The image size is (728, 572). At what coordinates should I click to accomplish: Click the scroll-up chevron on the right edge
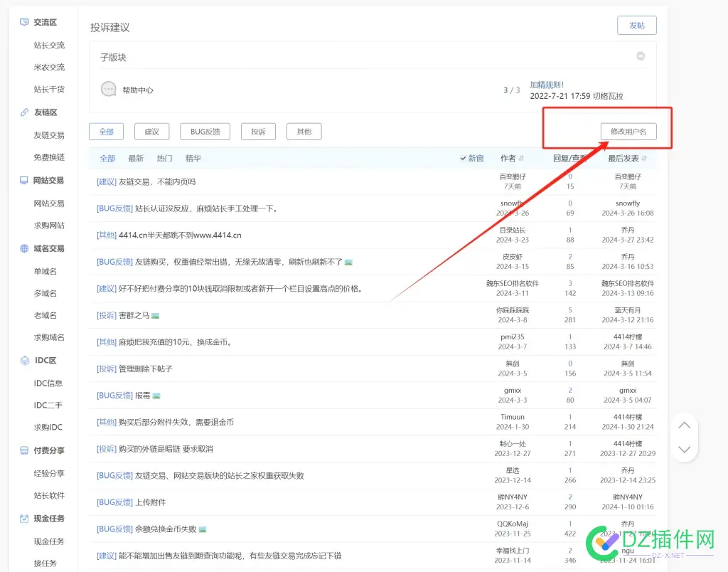click(684, 425)
